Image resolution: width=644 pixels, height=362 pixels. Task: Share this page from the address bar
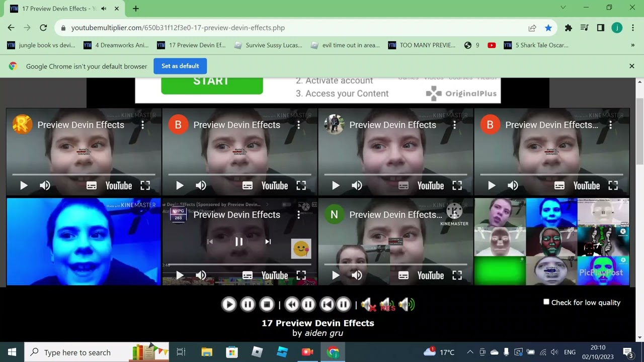[532, 28]
